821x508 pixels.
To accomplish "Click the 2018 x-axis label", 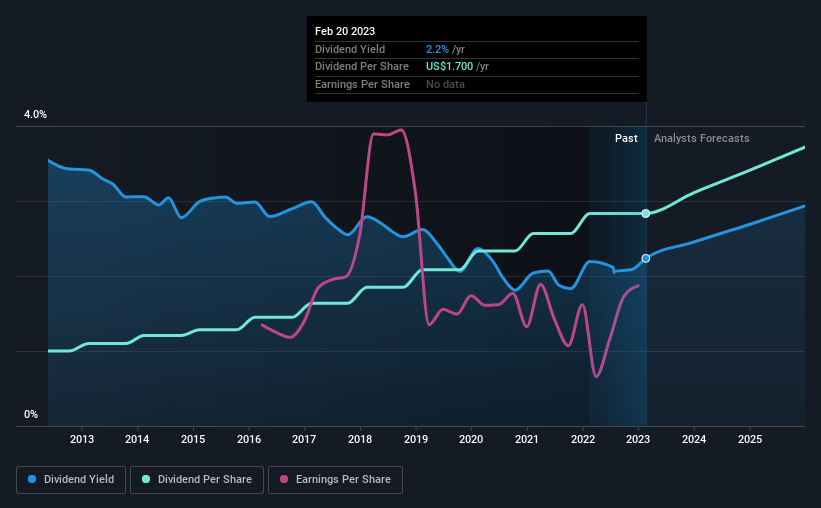I will coord(360,439).
